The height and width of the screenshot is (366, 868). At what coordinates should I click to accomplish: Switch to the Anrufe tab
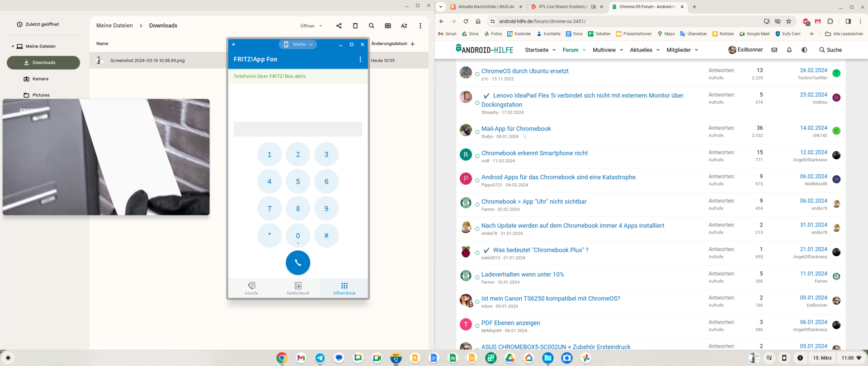(x=251, y=288)
